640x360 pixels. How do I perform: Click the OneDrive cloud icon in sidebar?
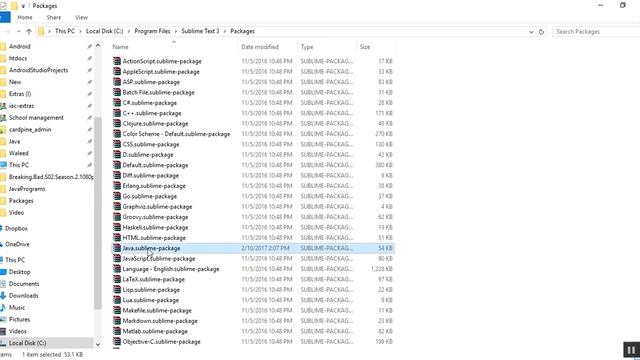(x=2, y=244)
